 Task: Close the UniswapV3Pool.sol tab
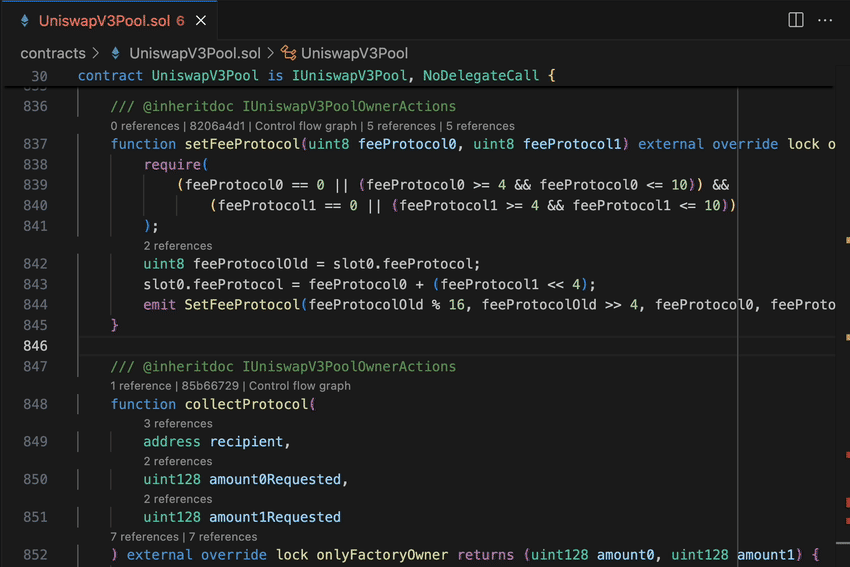(202, 20)
